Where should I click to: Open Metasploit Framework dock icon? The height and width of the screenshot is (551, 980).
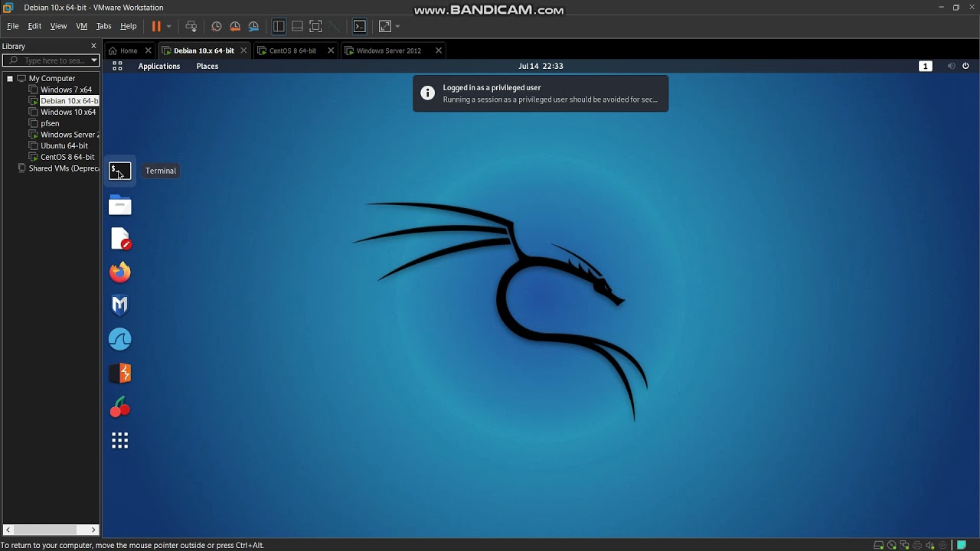(120, 305)
